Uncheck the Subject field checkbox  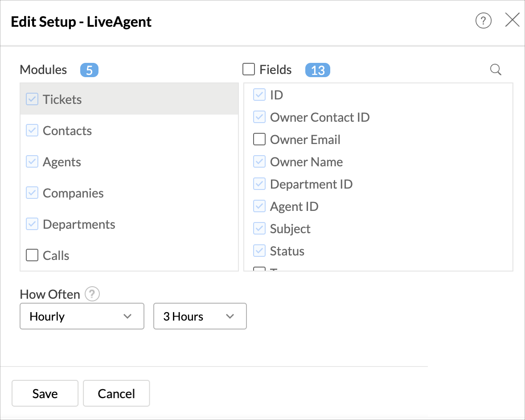pyautogui.click(x=259, y=228)
